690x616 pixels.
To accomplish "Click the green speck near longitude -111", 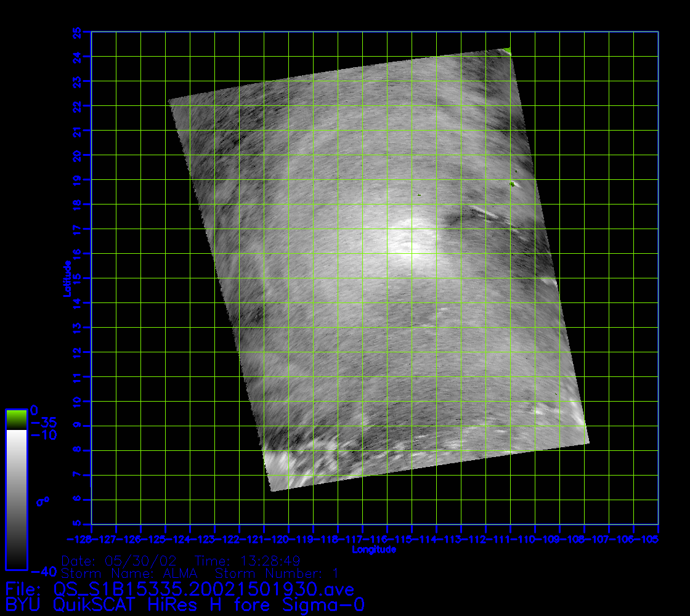I will pyautogui.click(x=513, y=184).
